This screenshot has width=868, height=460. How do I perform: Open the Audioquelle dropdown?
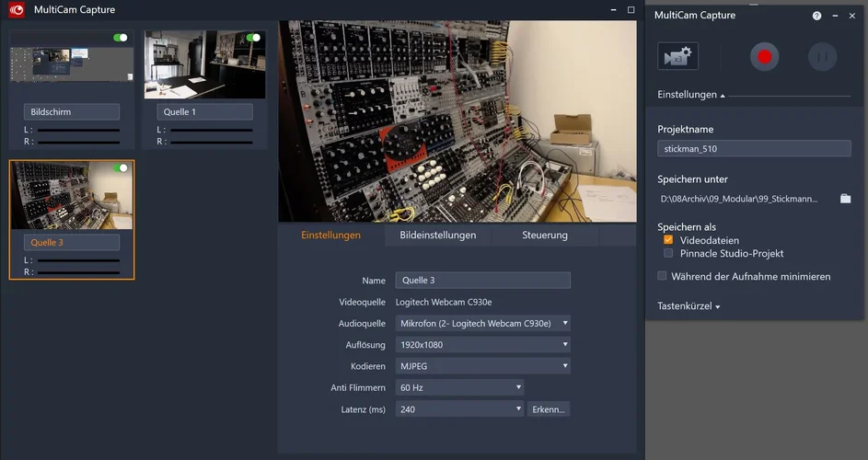tap(482, 323)
